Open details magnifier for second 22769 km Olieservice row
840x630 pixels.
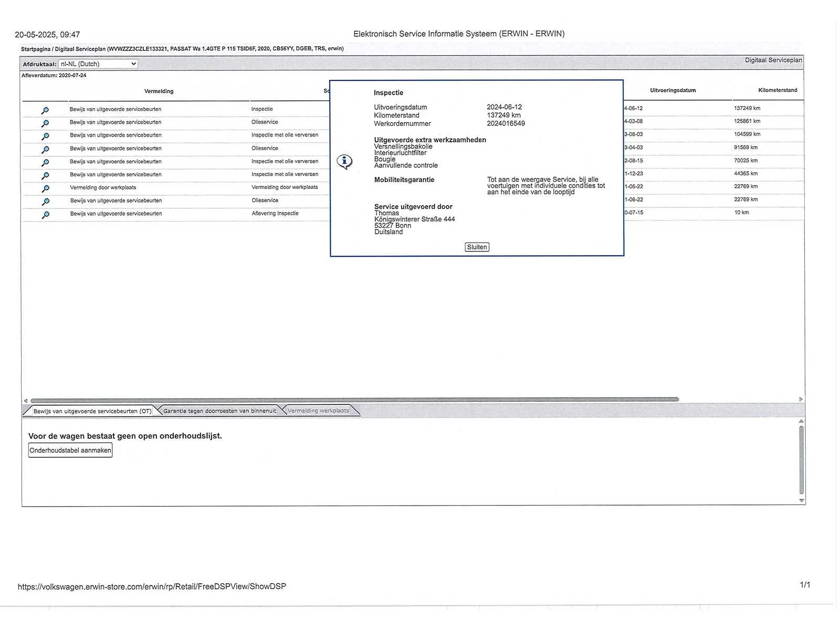click(45, 202)
